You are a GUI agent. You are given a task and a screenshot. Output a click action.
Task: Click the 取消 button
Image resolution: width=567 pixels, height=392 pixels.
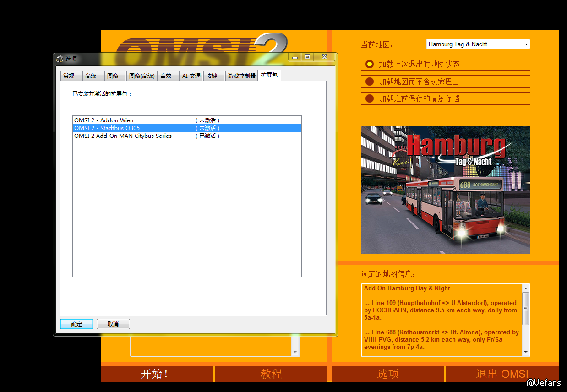tap(113, 324)
